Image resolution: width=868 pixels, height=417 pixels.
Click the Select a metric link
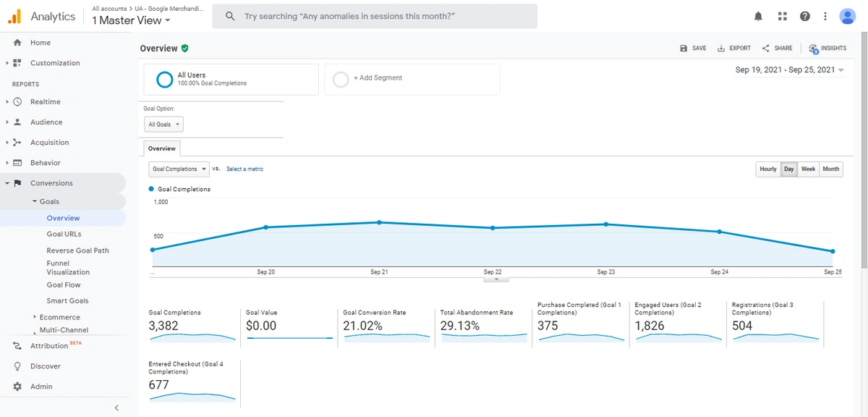tap(244, 169)
